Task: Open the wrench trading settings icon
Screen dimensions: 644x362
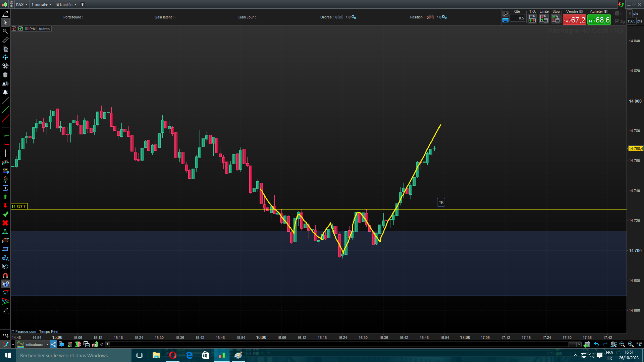Action: tap(505, 14)
